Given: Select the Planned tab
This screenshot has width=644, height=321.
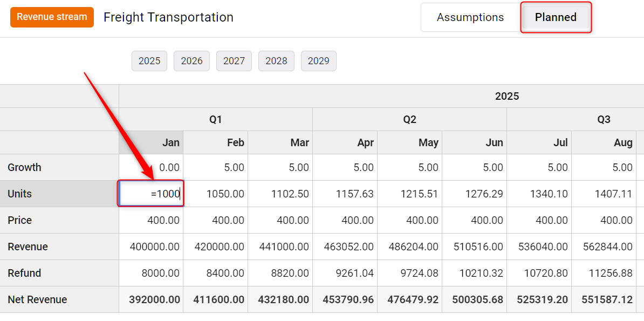Looking at the screenshot, I should (556, 17).
